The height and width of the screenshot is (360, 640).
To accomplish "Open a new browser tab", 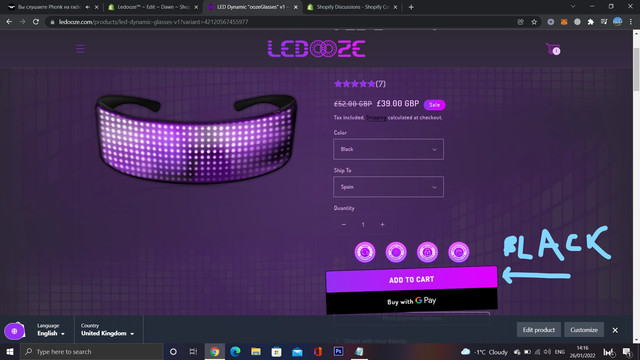I will pyautogui.click(x=411, y=7).
